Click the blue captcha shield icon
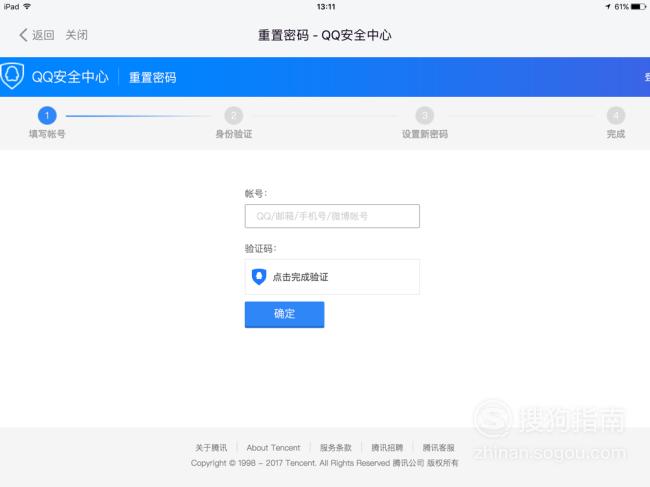This screenshot has width=650, height=487. [259, 276]
